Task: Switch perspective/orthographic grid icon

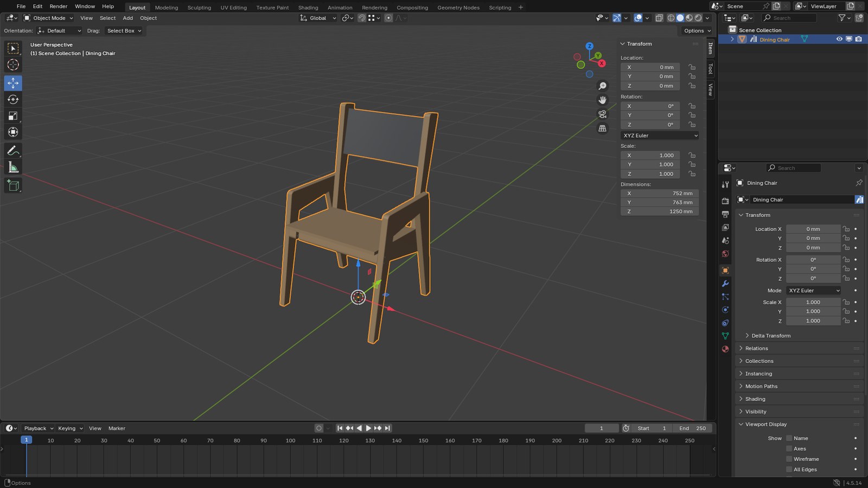Action: (602, 129)
